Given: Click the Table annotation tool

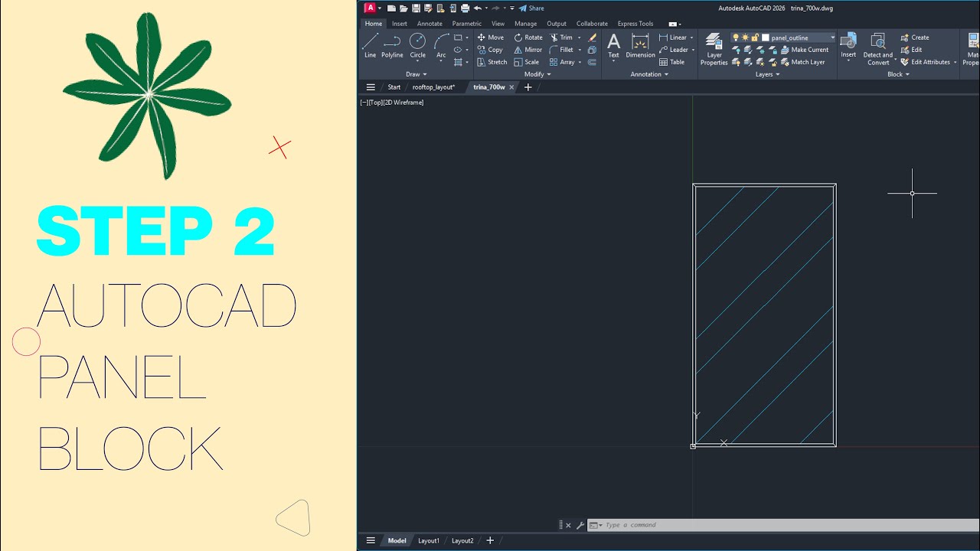Looking at the screenshot, I should tap(672, 62).
